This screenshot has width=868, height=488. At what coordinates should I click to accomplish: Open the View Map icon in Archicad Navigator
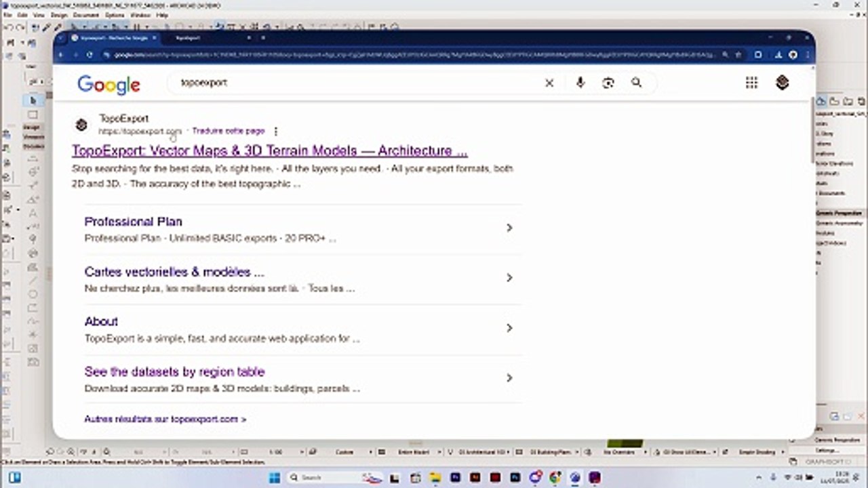tap(835, 101)
